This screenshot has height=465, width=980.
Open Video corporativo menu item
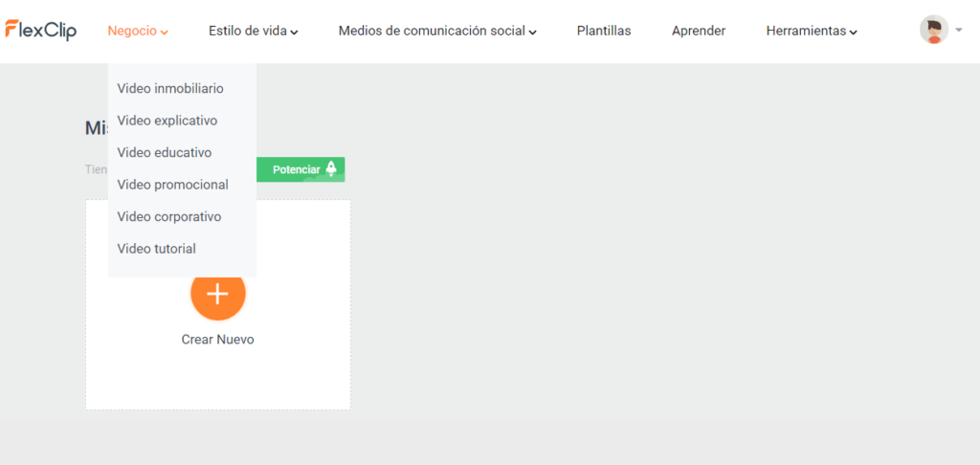point(169,217)
